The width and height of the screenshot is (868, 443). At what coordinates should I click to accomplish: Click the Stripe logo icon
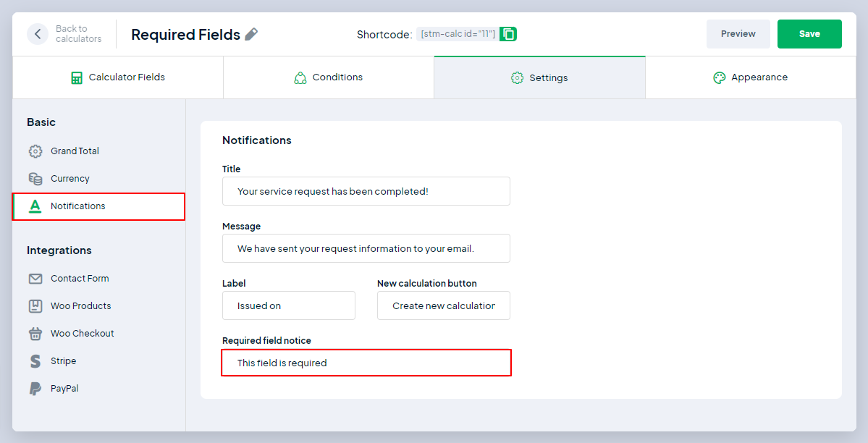tap(35, 361)
